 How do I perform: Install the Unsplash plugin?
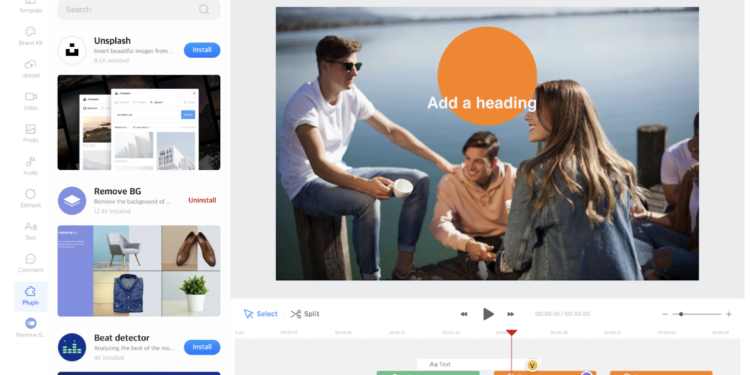pos(202,50)
